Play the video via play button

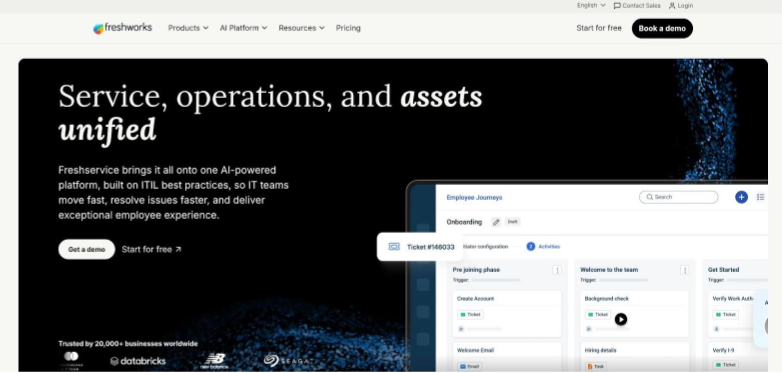[x=621, y=319]
